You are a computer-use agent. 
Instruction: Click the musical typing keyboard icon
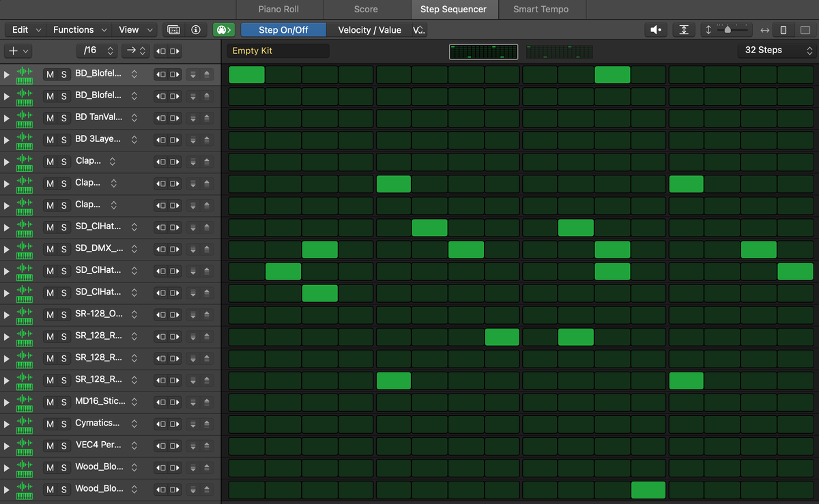pos(174,30)
